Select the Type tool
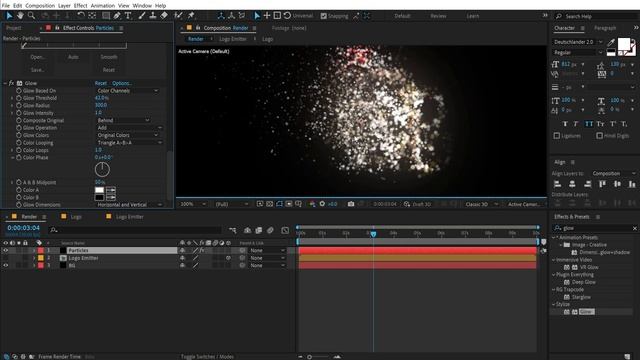640x360 pixels. [128, 16]
